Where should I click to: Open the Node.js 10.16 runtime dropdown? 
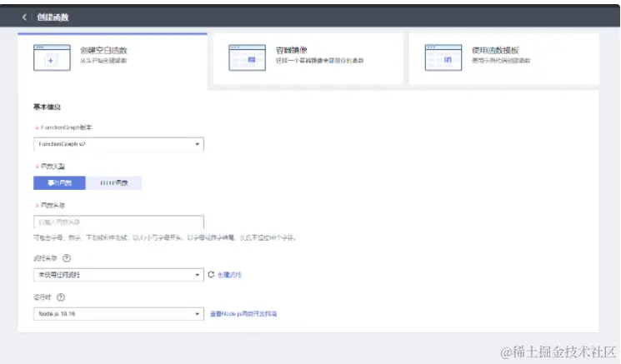tap(118, 314)
